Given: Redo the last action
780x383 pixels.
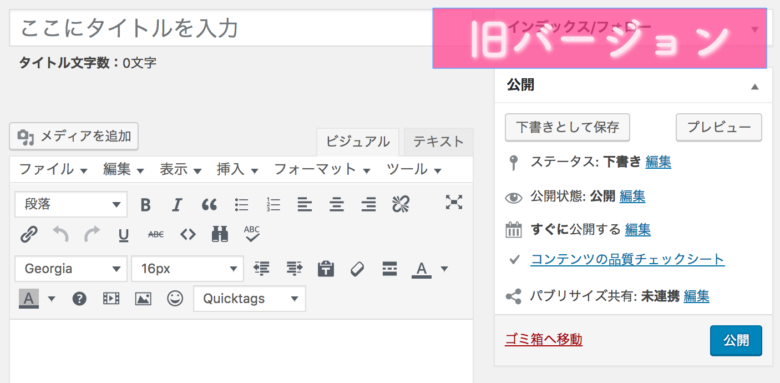Looking at the screenshot, I should [x=92, y=234].
